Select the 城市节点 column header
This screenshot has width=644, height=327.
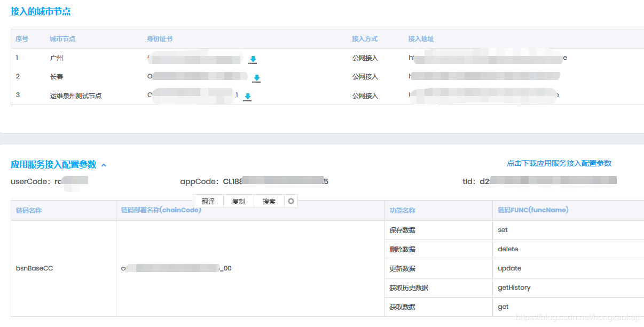click(62, 39)
